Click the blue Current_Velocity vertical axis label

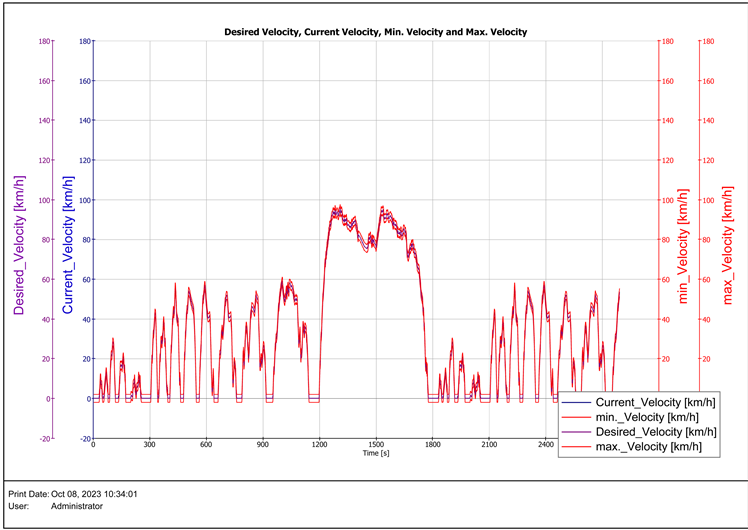pyautogui.click(x=70, y=245)
